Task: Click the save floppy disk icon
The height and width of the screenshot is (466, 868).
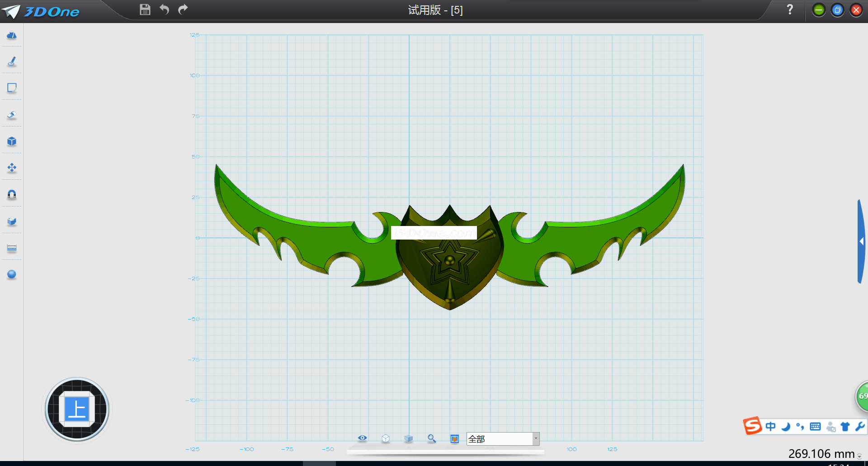Action: click(x=145, y=9)
